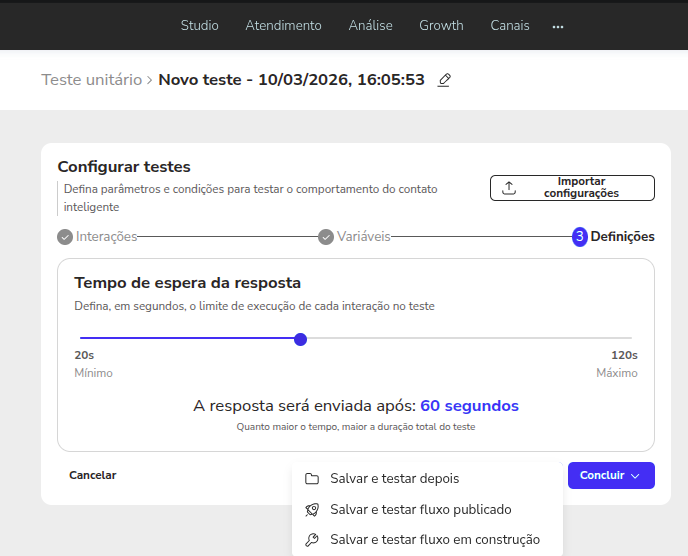This screenshot has height=556, width=688.
Task: Click the response wait time slider handle
Action: 300,339
